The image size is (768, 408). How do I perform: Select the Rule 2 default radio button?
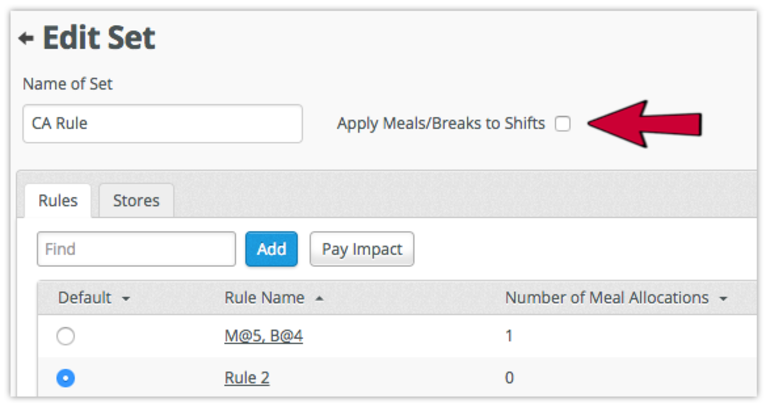(x=66, y=378)
